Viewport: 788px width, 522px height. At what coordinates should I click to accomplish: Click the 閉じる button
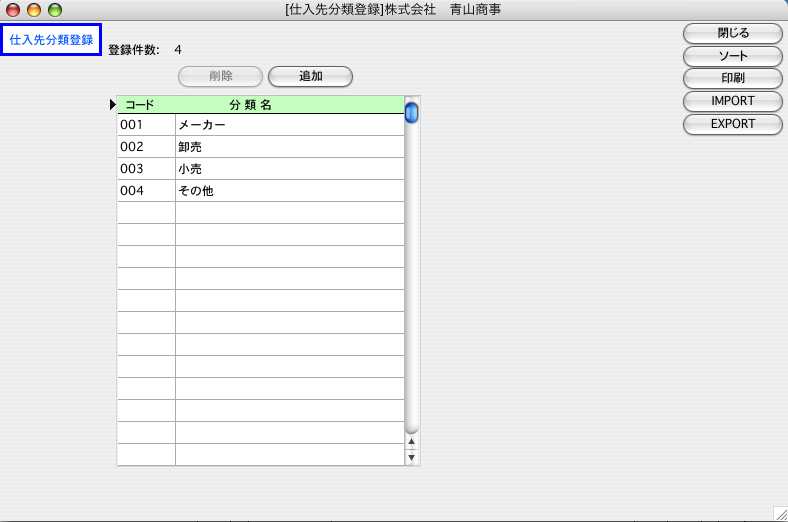[732, 33]
